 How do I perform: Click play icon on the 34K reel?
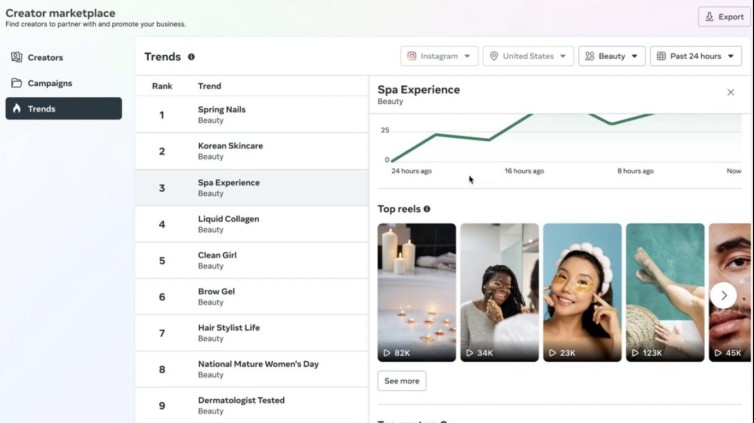470,353
